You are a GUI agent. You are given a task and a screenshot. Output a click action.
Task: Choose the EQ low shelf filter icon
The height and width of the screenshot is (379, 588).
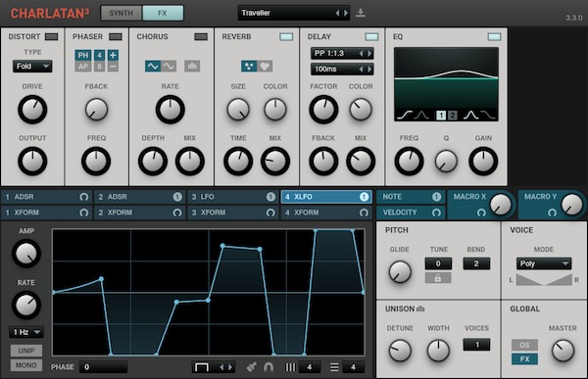click(x=404, y=116)
